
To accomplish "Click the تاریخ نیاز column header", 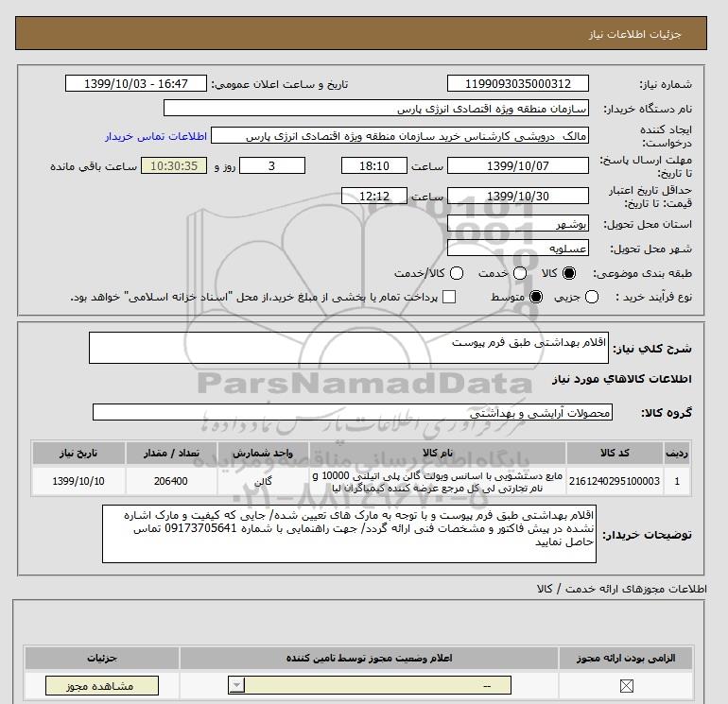I will (78, 454).
